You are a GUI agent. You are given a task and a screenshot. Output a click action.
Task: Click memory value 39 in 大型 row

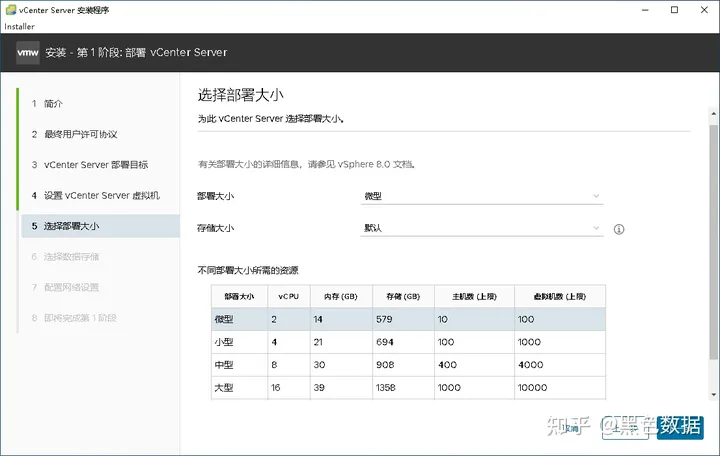pos(319,388)
